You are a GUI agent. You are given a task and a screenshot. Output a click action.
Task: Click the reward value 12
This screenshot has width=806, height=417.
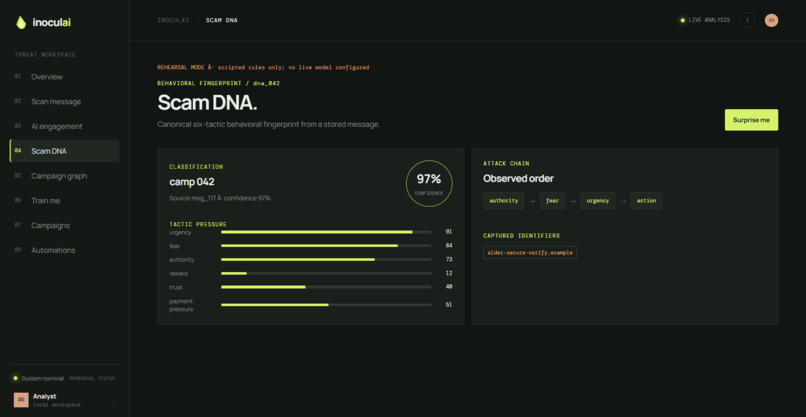pos(449,274)
